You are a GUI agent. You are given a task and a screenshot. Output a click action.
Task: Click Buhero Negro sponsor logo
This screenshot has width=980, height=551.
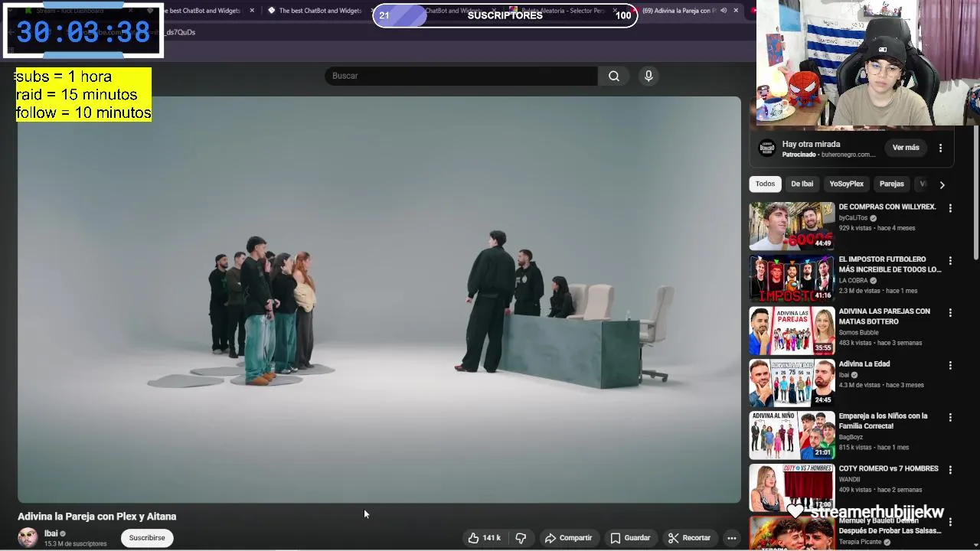pos(766,148)
